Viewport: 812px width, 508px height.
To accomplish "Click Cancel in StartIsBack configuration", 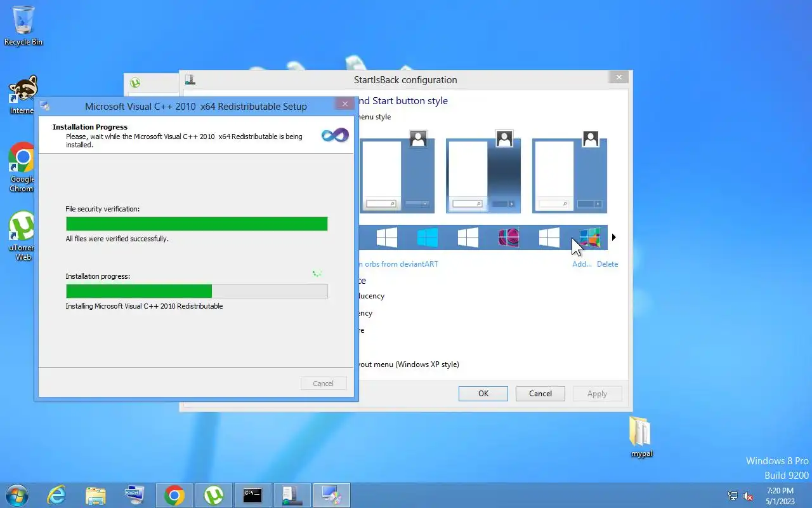I will (x=540, y=394).
